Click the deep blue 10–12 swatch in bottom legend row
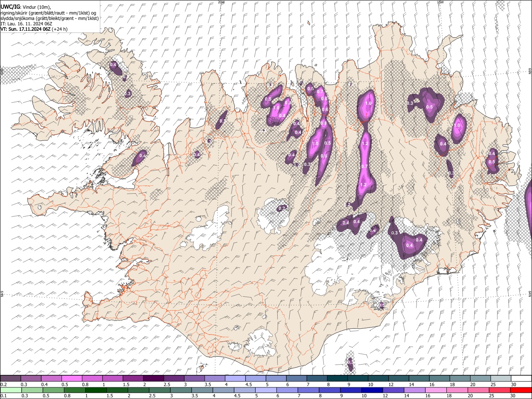The image size is (532, 399). (372, 390)
